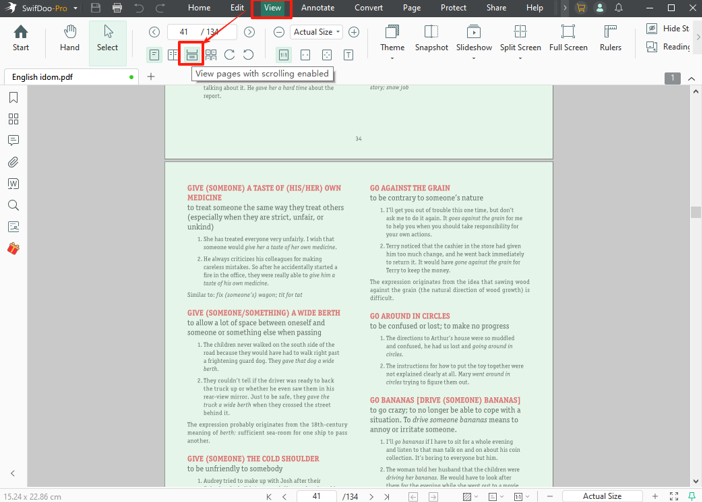Rotate pages clockwise
This screenshot has width=702, height=502.
click(229, 55)
